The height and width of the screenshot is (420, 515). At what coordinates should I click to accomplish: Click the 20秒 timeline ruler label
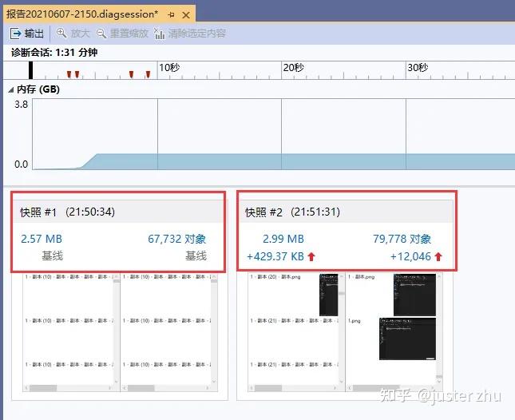(294, 68)
